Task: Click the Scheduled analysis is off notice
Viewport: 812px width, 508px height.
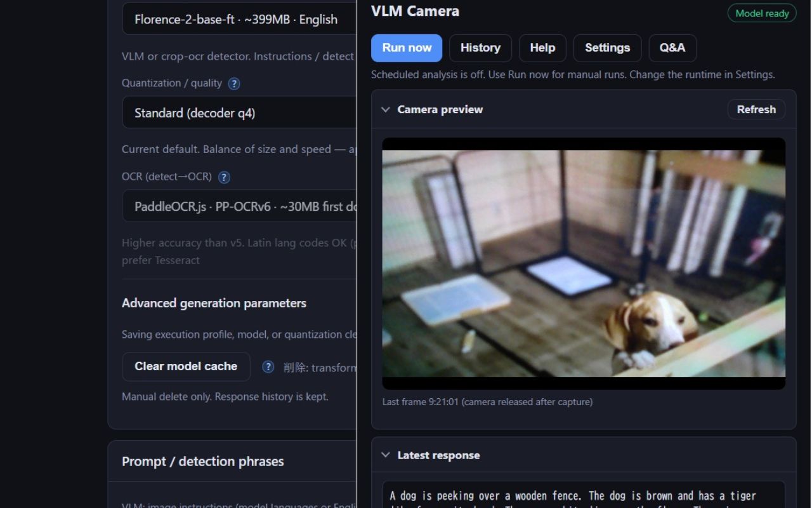Action: point(573,74)
